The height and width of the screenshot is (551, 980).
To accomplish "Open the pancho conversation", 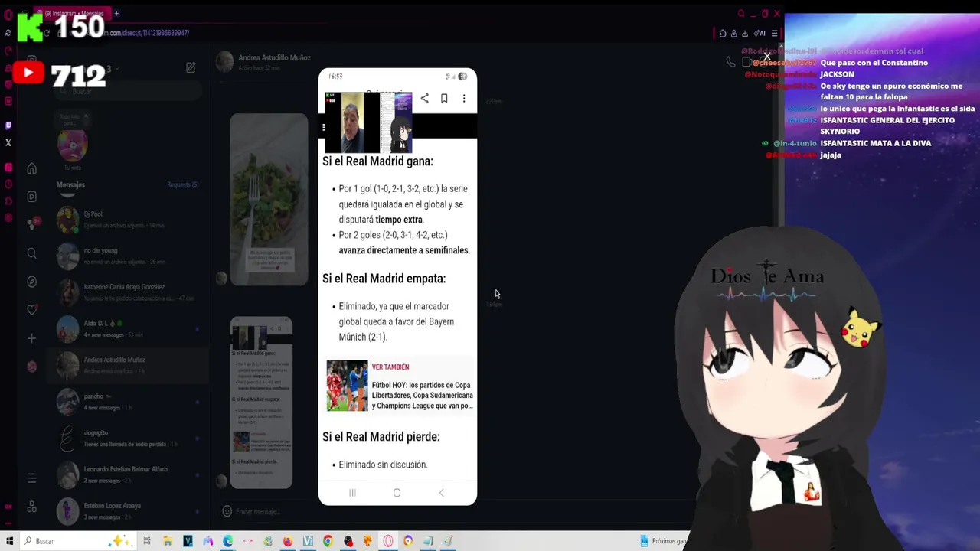I will coord(128,402).
